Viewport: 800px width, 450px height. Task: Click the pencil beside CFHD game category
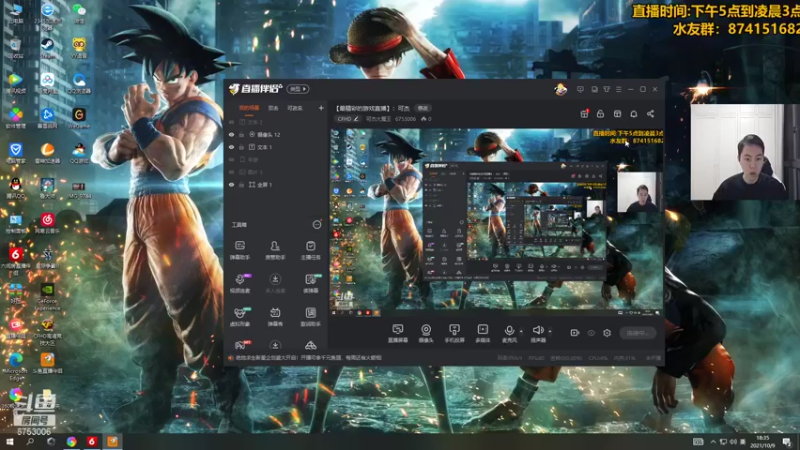[356, 119]
